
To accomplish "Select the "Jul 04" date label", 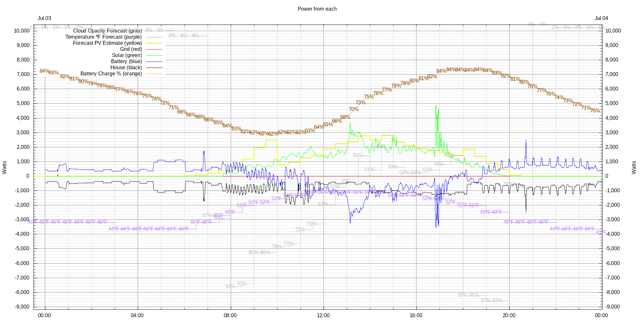I will tap(601, 18).
